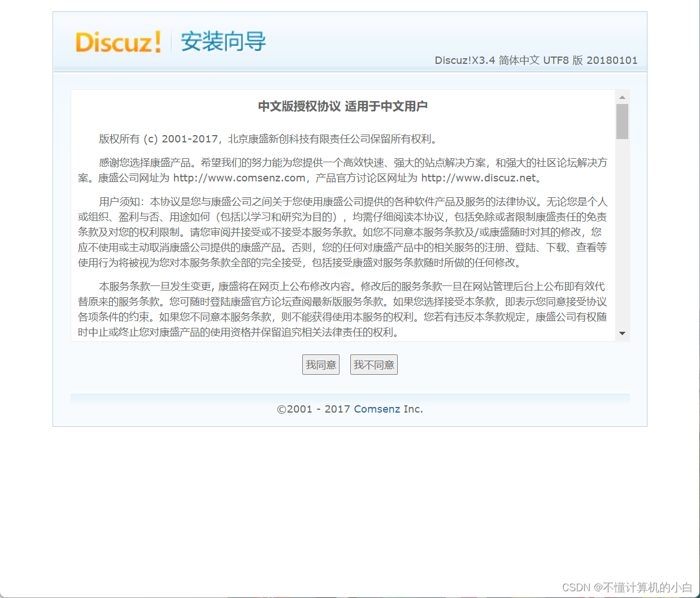Click the 安装向导 heading text
Screen dimensions: 700x598
coord(223,42)
